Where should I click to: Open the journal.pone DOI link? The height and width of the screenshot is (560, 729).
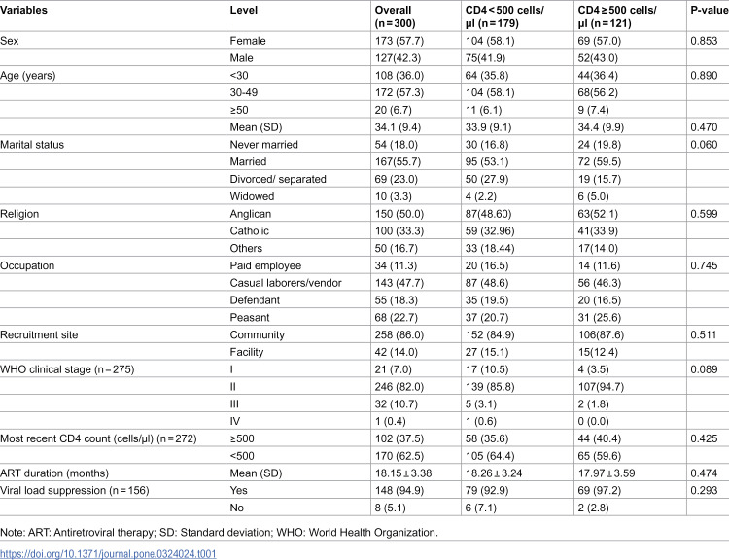point(108,554)
